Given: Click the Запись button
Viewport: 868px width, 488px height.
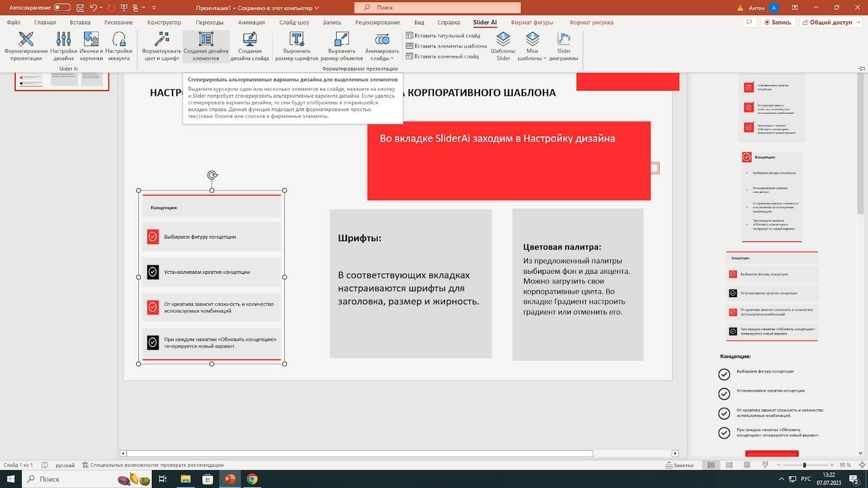Looking at the screenshot, I should point(777,22).
